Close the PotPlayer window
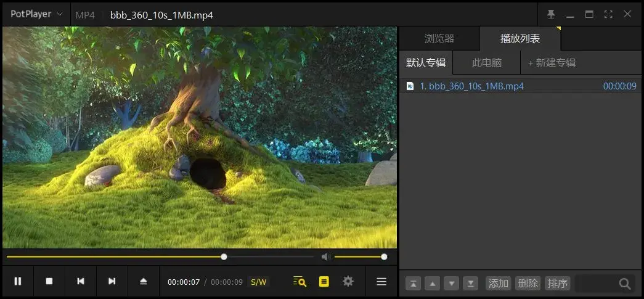644x299 pixels. click(627, 14)
